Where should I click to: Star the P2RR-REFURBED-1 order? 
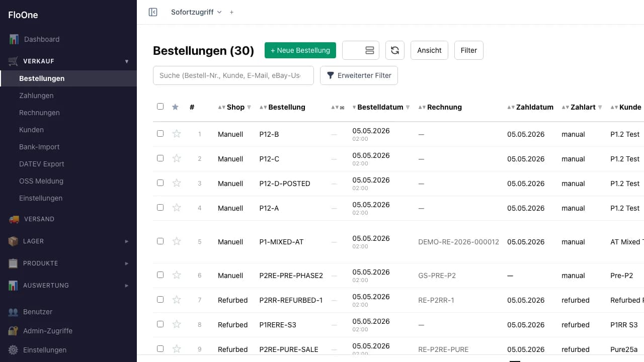[x=177, y=300]
